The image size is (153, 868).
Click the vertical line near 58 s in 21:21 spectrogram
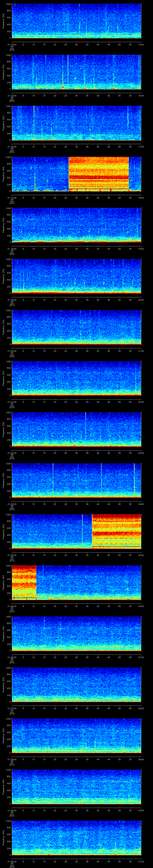tap(136, 379)
